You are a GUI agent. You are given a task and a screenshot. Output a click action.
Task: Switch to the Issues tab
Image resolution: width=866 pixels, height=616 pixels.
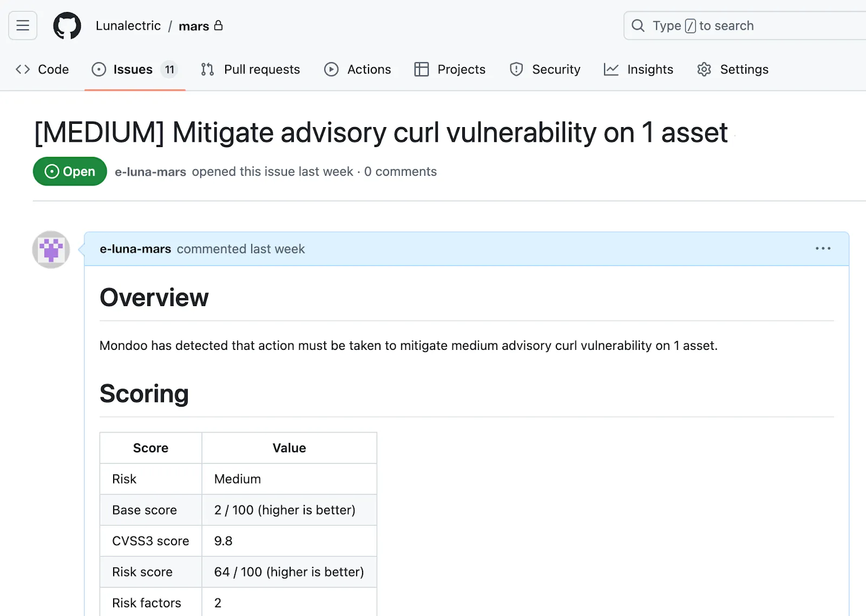click(x=135, y=69)
